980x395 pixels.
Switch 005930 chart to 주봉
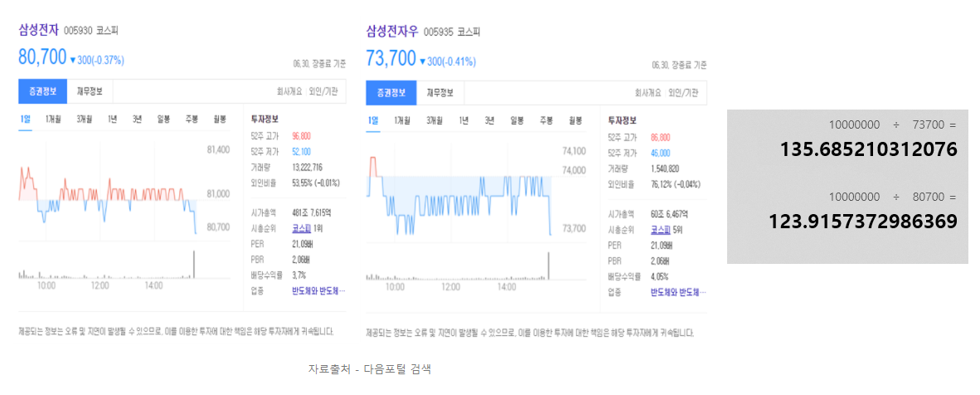click(192, 119)
